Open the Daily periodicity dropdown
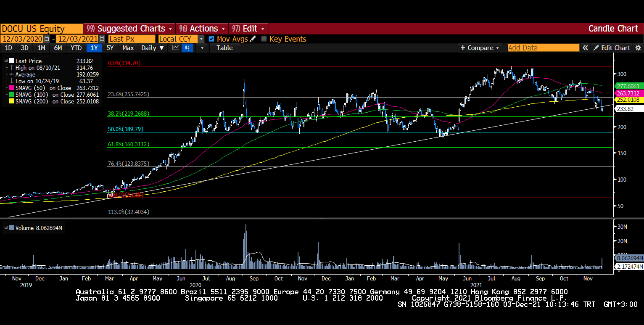The height and width of the screenshot is (325, 644). tap(153, 48)
